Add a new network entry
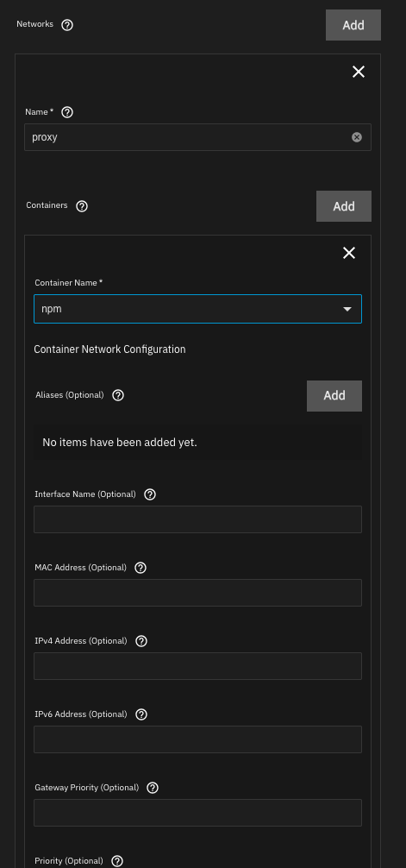Screen dimensions: 406x868 pyautogui.click(x=353, y=25)
